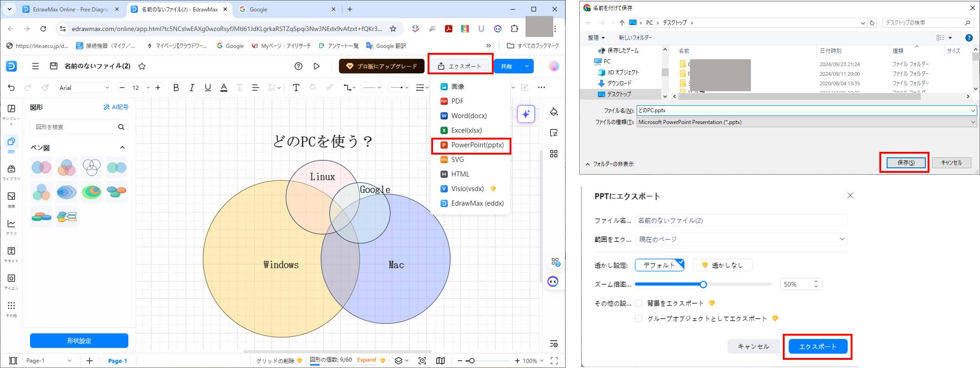Image resolution: width=980 pixels, height=368 pixels.
Task: Check the 背景をエクスポート checkbox
Action: pos(638,303)
